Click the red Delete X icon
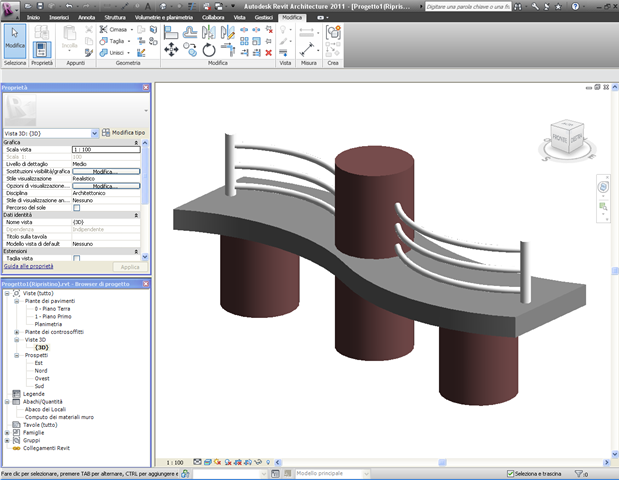619x480 pixels. [x=269, y=52]
